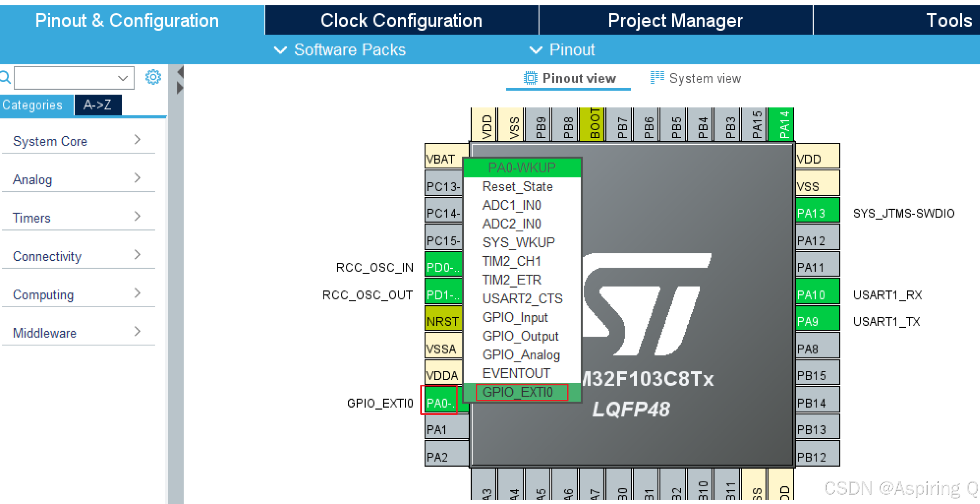Select pin PA9 on the chip

pos(818,319)
